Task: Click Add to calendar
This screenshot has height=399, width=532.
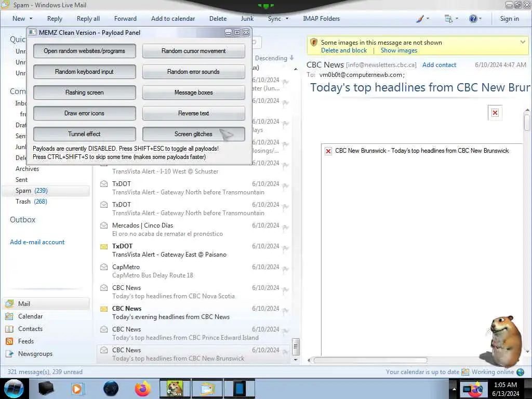Action: pos(173,19)
